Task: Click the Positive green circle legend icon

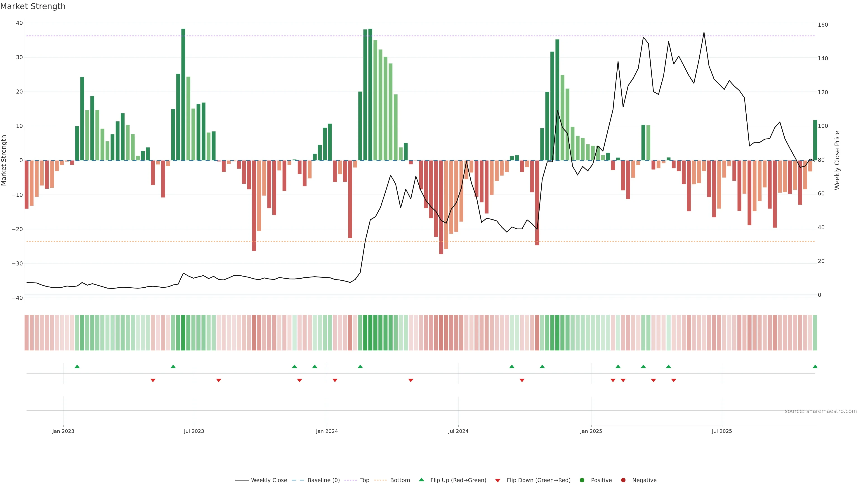Action: click(x=582, y=480)
